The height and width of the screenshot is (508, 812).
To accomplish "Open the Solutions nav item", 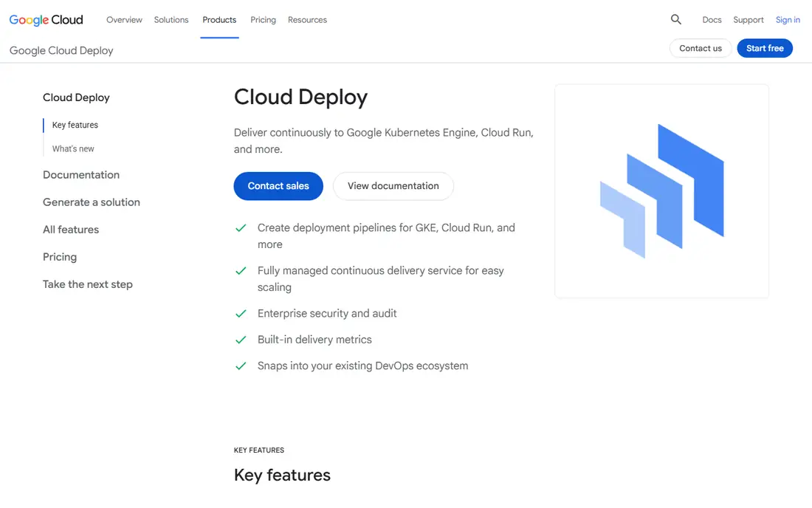I will pos(171,20).
